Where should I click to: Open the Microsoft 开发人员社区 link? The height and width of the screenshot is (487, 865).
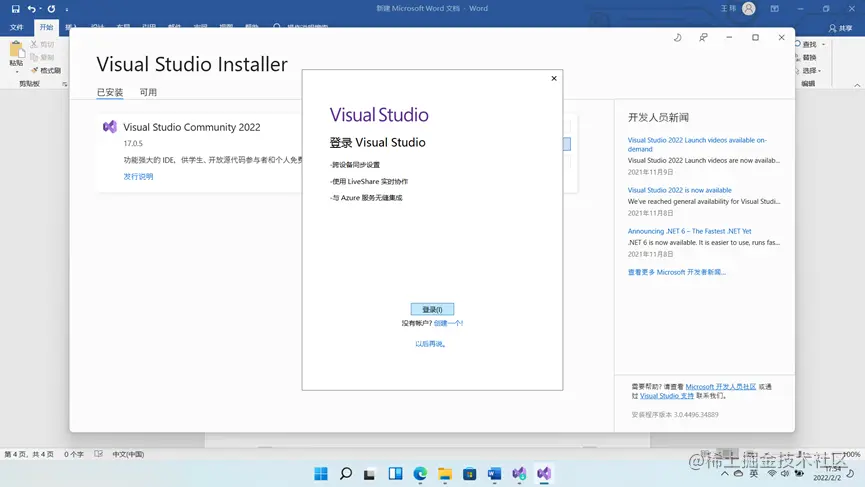pos(720,387)
